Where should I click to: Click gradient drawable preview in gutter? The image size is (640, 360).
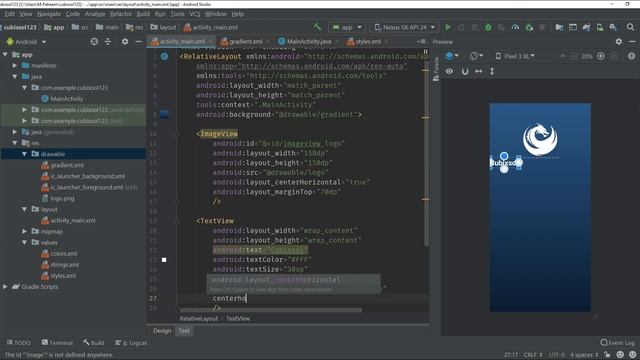164,114
